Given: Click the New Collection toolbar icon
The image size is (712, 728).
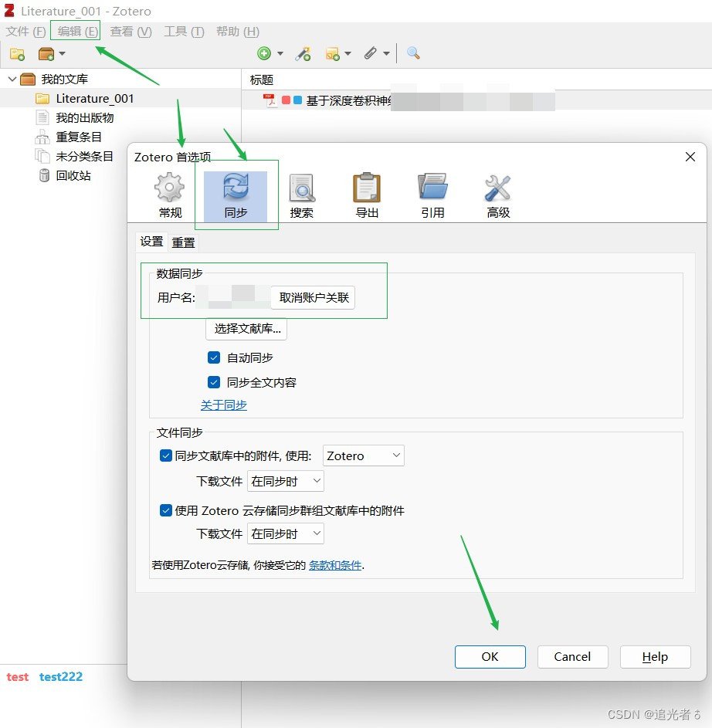Looking at the screenshot, I should coord(17,54).
